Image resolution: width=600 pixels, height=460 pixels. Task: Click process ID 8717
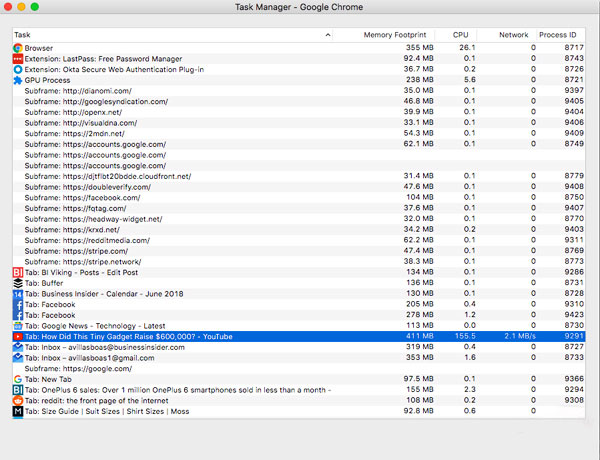click(574, 48)
